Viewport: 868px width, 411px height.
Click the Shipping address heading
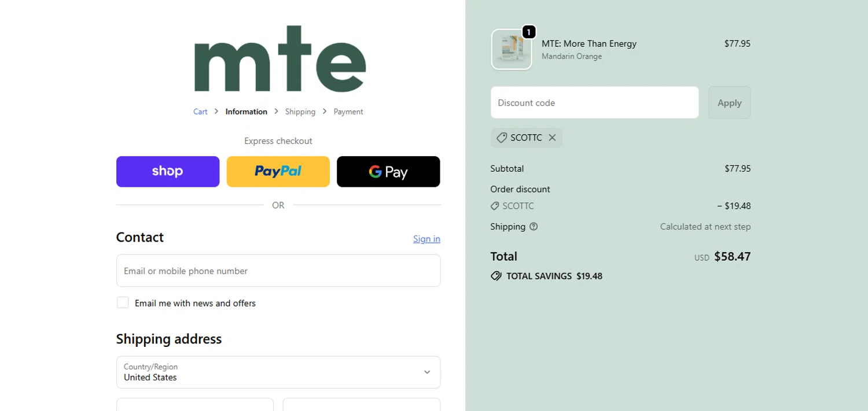pyautogui.click(x=169, y=339)
